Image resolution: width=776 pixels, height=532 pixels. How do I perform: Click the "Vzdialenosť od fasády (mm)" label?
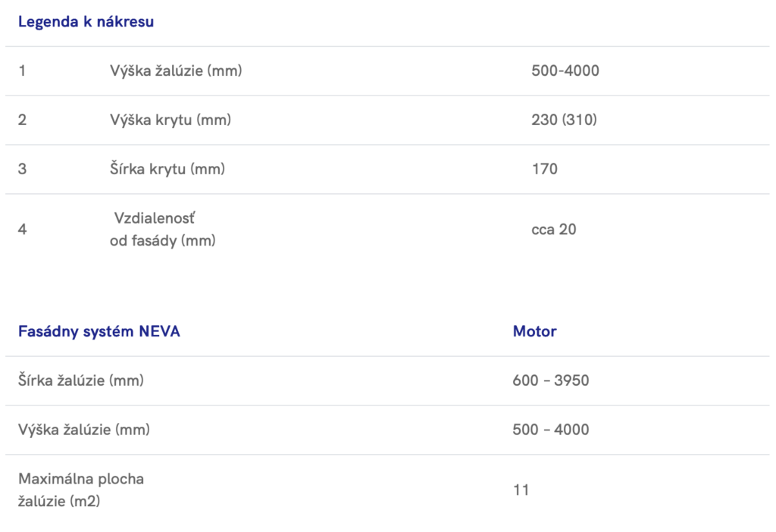[162, 230]
